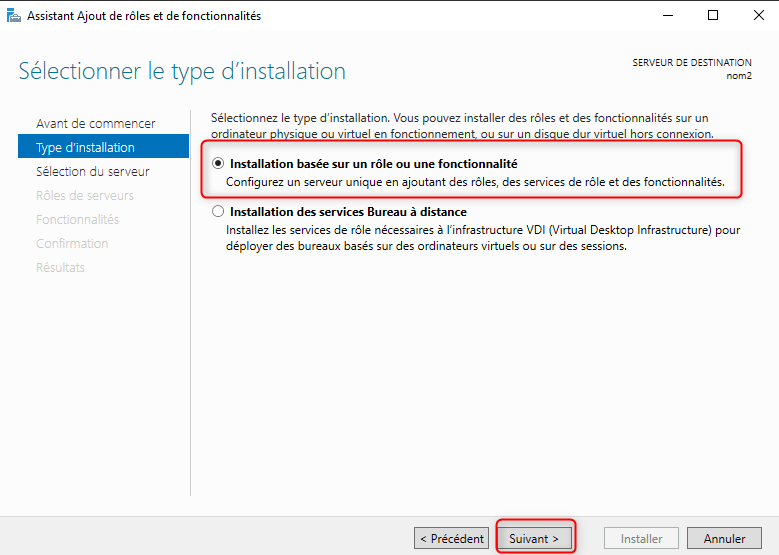Click description mentioning 'infrastructure VDI'
779x555 pixels.
tap(483, 238)
